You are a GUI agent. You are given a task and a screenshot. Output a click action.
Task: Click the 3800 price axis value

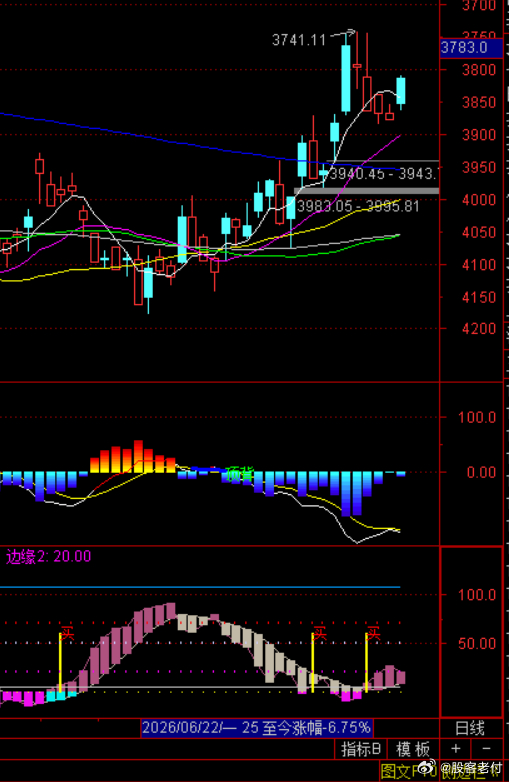click(x=479, y=70)
